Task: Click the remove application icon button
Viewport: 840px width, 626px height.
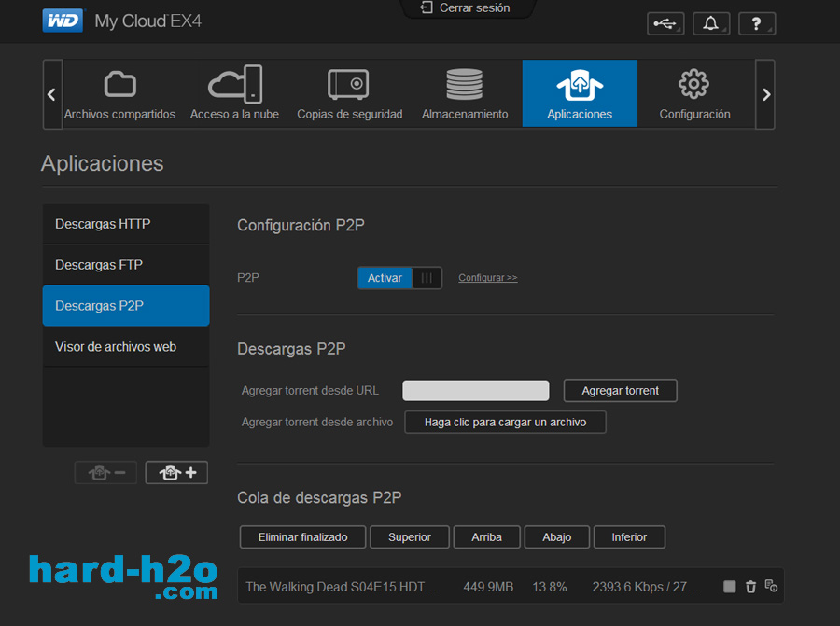Action: pyautogui.click(x=105, y=473)
